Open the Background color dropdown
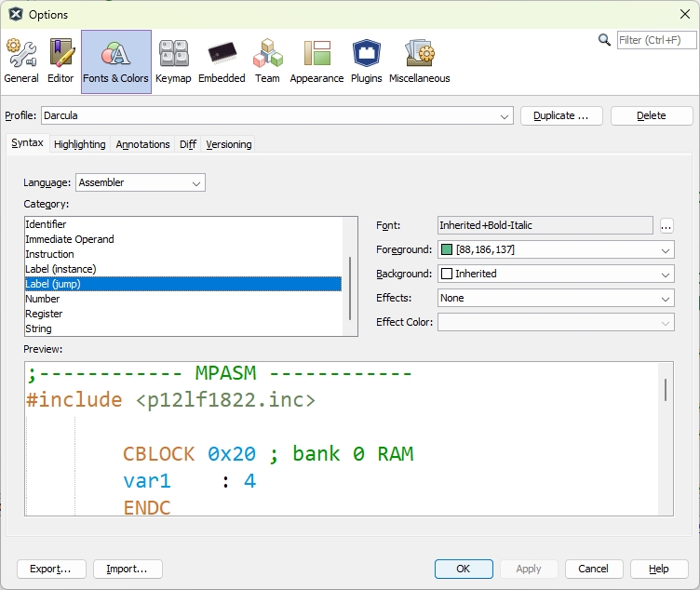Image resolution: width=700 pixels, height=590 pixels. [x=556, y=274]
